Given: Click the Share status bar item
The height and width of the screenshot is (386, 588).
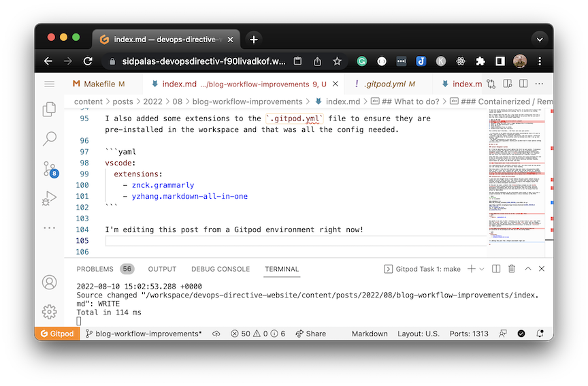Looking at the screenshot, I should (311, 334).
